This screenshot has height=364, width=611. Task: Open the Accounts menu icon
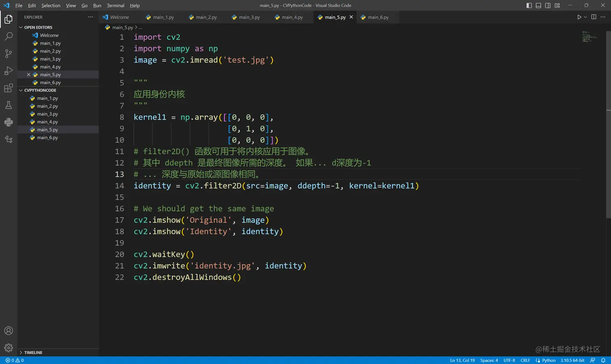pos(8,331)
